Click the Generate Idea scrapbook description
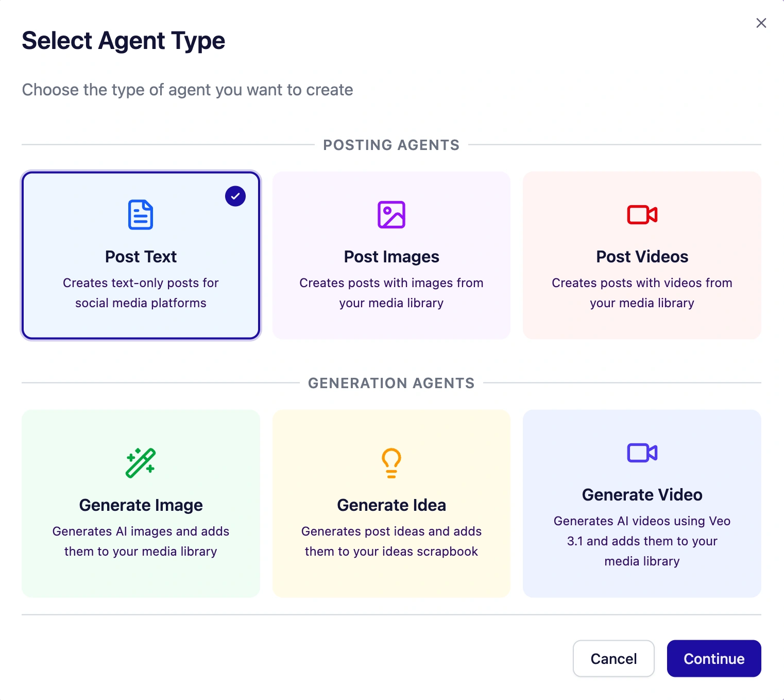Screen dimensions: 784x700 coord(391,541)
